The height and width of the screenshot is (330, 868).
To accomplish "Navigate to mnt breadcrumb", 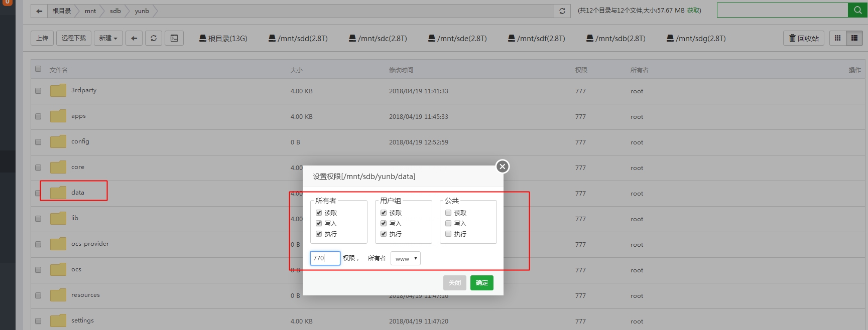I will 90,11.
